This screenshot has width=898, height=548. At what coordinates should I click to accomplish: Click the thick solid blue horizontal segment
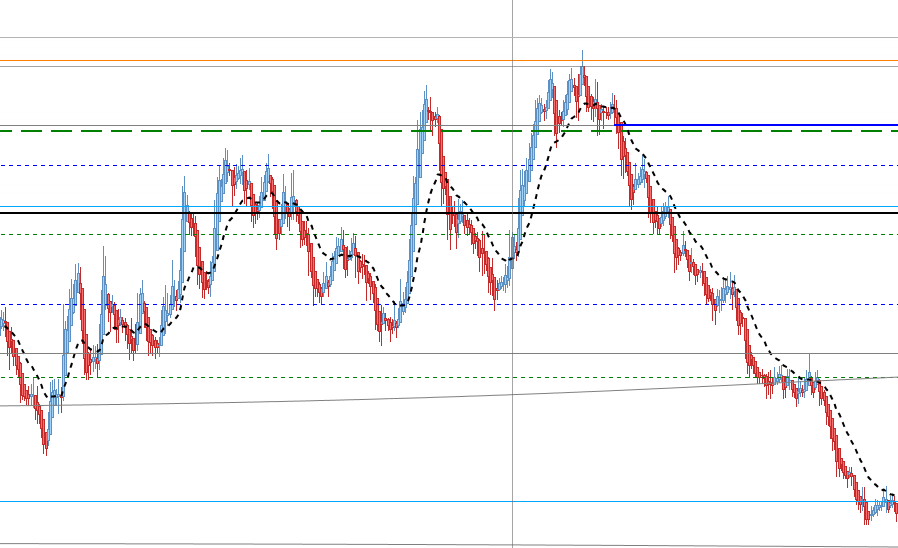coord(756,125)
